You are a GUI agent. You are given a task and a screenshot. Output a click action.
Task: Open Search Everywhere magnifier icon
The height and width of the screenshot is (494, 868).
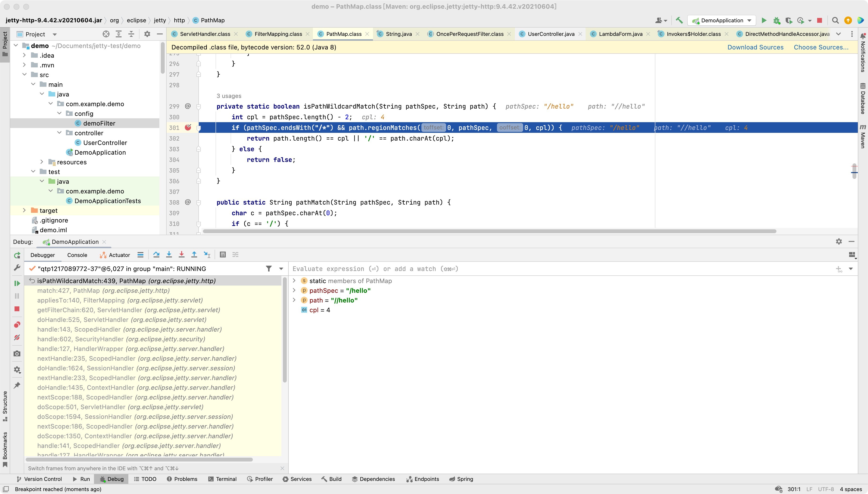coord(836,20)
